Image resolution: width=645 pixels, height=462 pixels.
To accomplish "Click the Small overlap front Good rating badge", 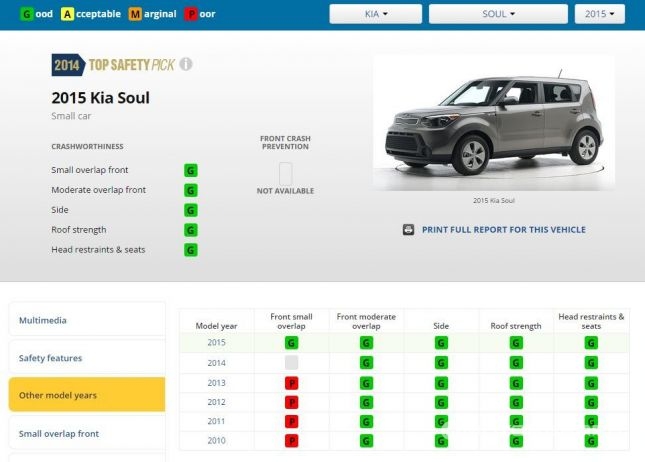I will (x=190, y=170).
